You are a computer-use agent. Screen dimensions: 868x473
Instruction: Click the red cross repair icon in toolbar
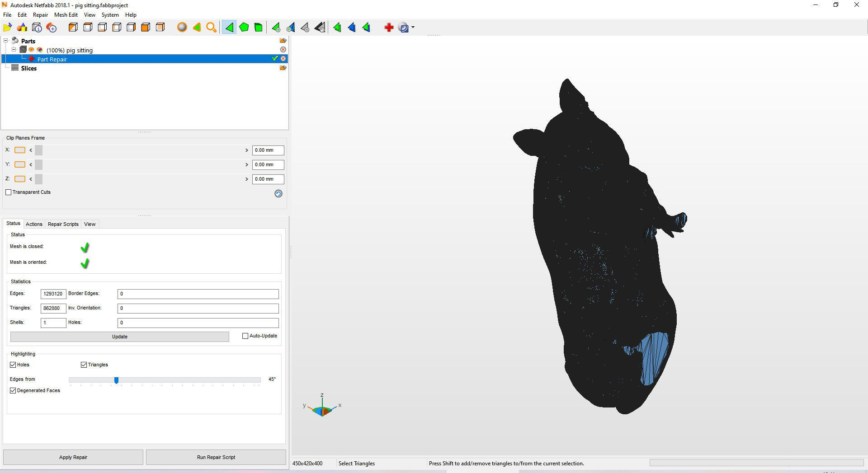point(389,28)
